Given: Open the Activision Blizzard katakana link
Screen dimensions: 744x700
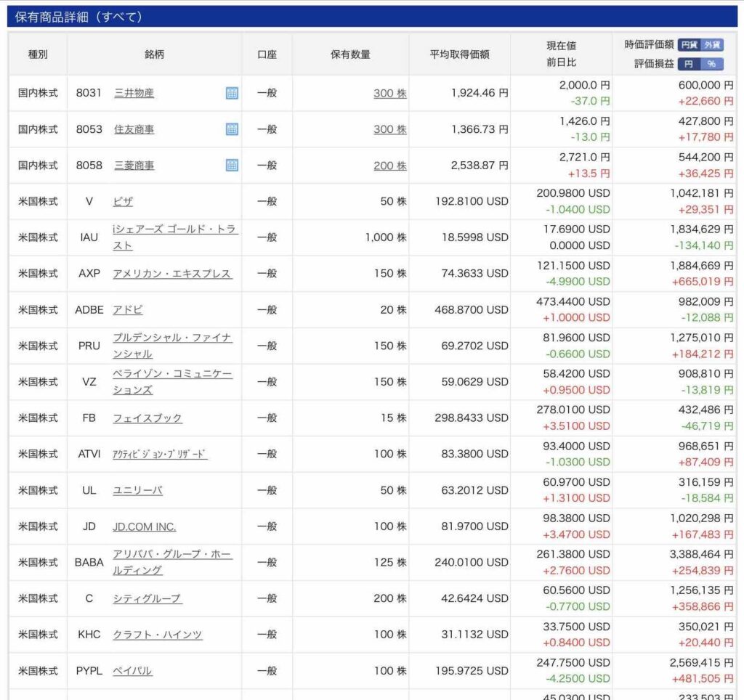Looking at the screenshot, I should (x=160, y=454).
